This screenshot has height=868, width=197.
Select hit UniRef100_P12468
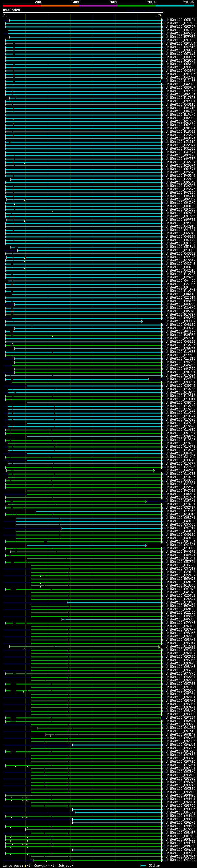[180, 81]
